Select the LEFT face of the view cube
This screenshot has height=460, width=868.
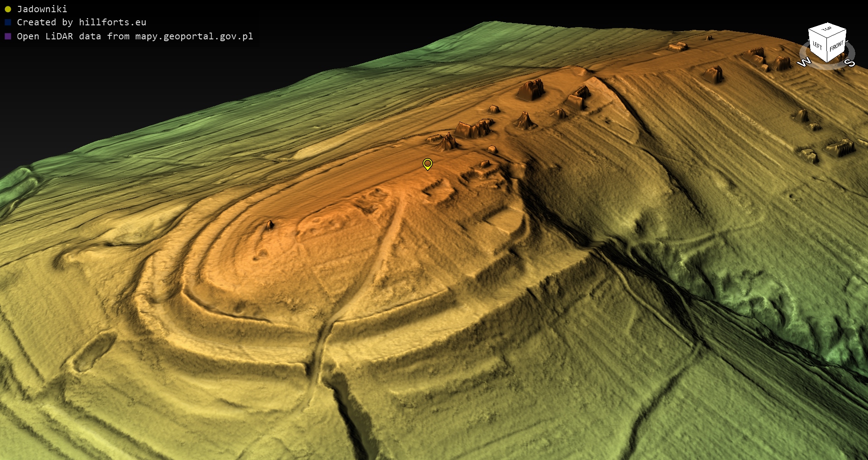point(817,45)
